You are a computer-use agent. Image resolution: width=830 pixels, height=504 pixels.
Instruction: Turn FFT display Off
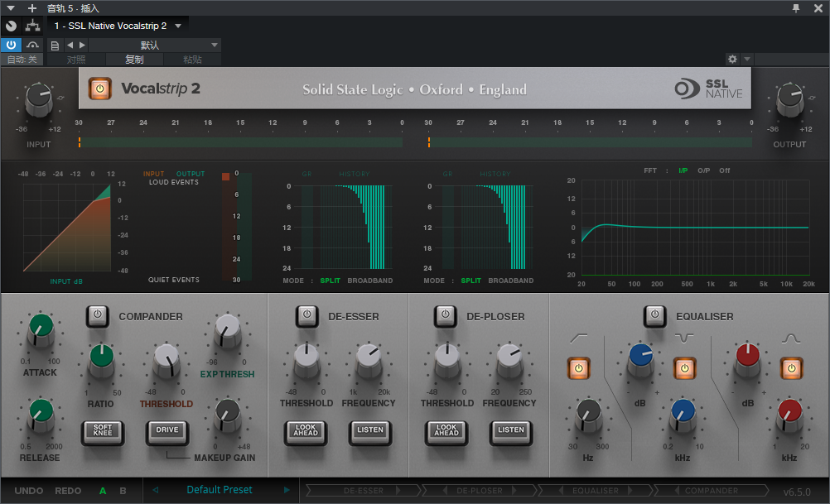[724, 170]
